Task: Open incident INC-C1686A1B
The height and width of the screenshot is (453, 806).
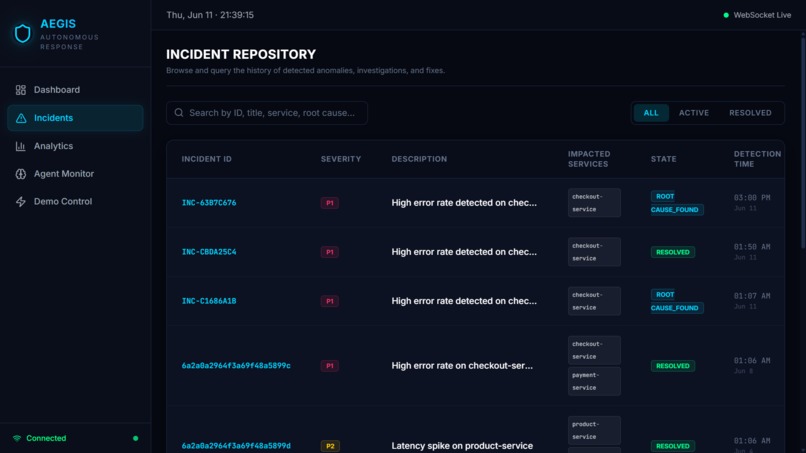Action: 209,301
